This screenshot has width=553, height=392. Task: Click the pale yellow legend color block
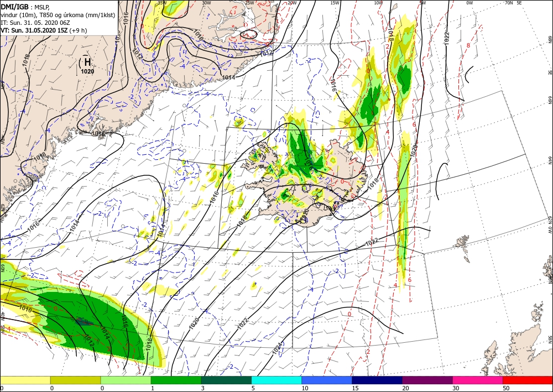pos(25,380)
